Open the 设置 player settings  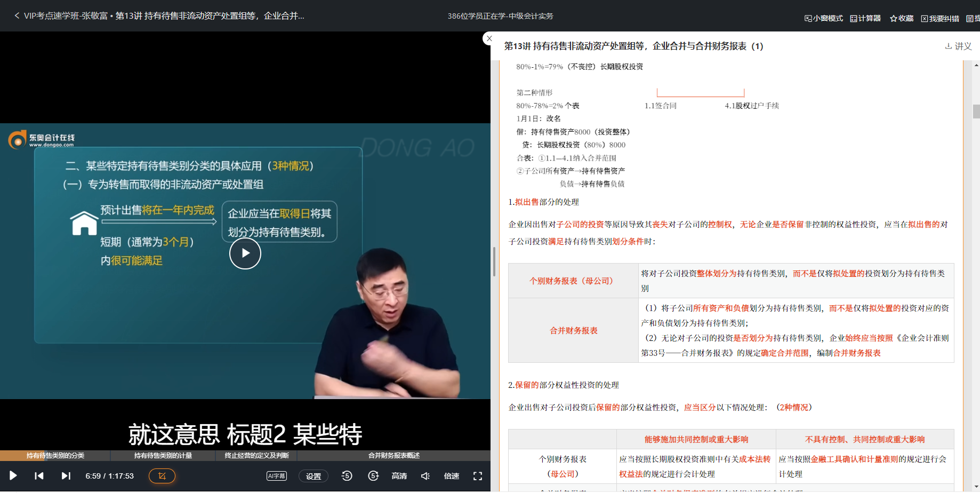[314, 476]
